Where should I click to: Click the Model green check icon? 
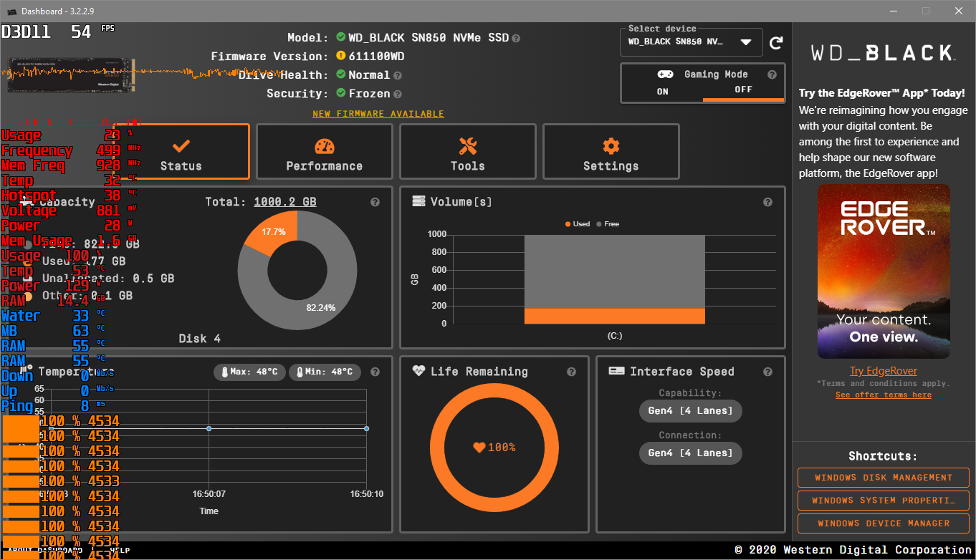point(341,38)
